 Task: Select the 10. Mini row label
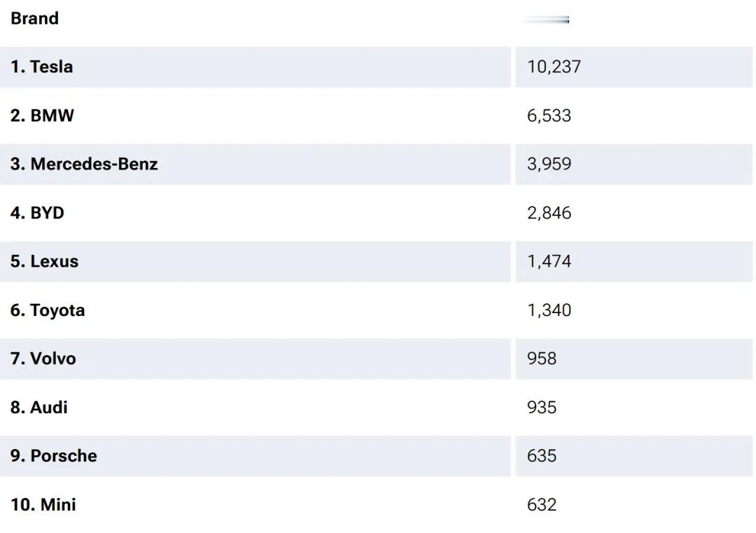43,504
